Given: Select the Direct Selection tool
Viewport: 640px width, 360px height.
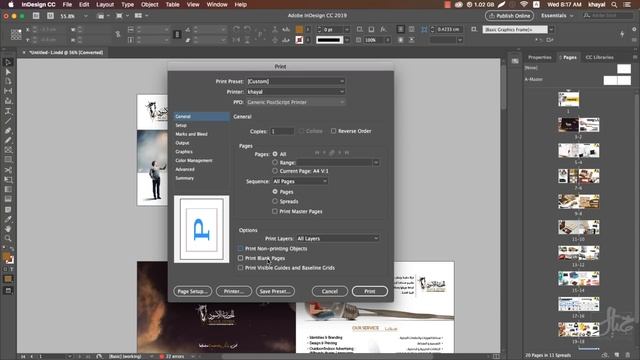Looking at the screenshot, I should (8, 72).
